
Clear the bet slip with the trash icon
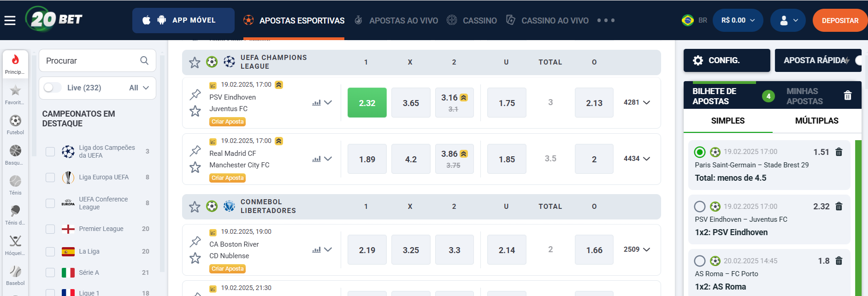tap(848, 95)
